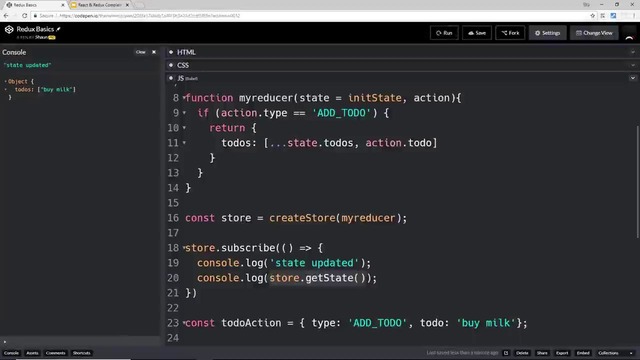Click the CSS panel title
640x360 pixels.
tap(183, 65)
